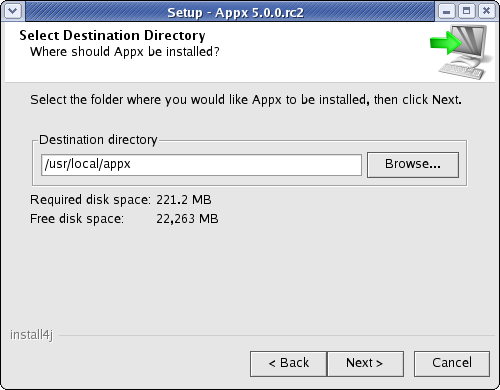The image size is (500, 390).
Task: Click the 'Required disk space: 221.2 MB' text
Action: [121, 200]
